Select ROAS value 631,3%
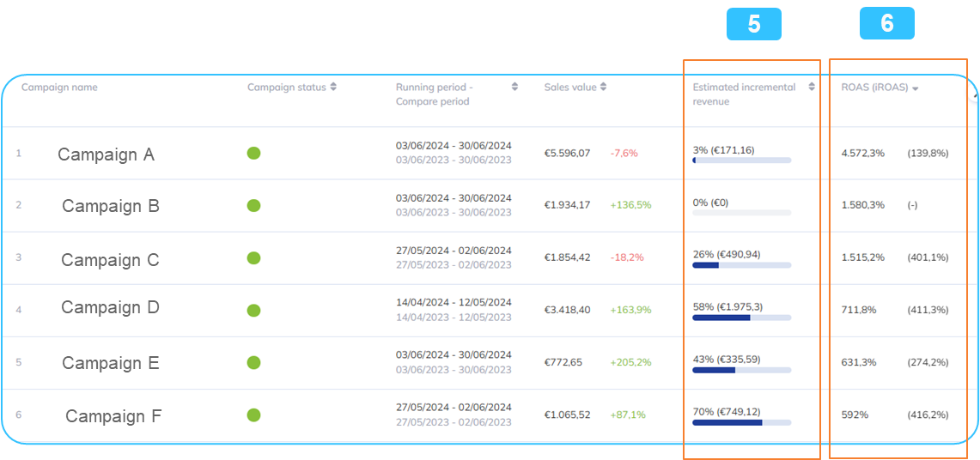 (859, 362)
